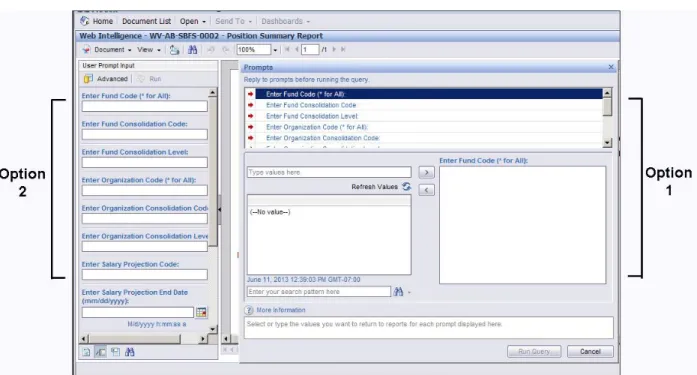The width and height of the screenshot is (697, 375).
Task: Click the Home link in the top bar
Action: click(103, 21)
